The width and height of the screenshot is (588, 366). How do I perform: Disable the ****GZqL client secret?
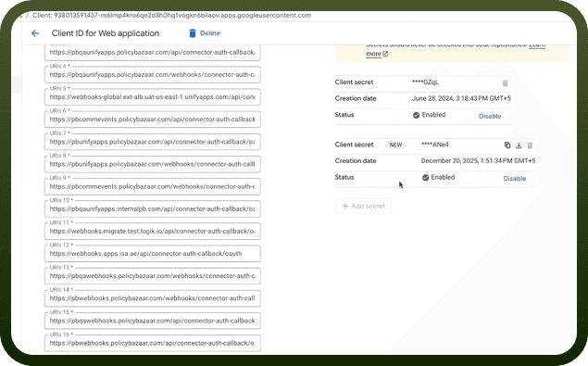tap(490, 116)
